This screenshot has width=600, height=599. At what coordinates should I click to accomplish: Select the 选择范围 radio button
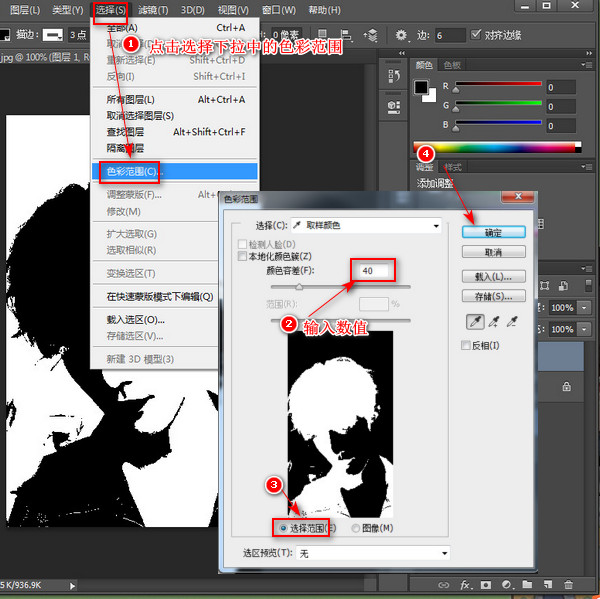tap(283, 528)
